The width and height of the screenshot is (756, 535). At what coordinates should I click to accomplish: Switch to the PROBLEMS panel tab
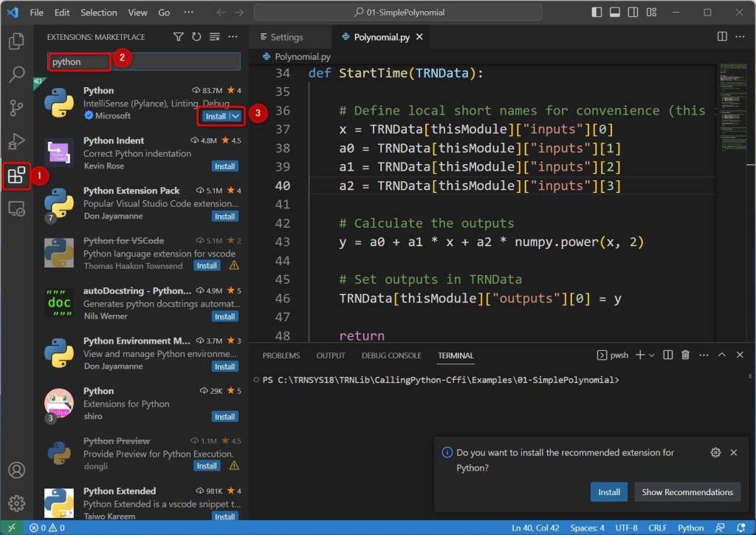(x=281, y=355)
